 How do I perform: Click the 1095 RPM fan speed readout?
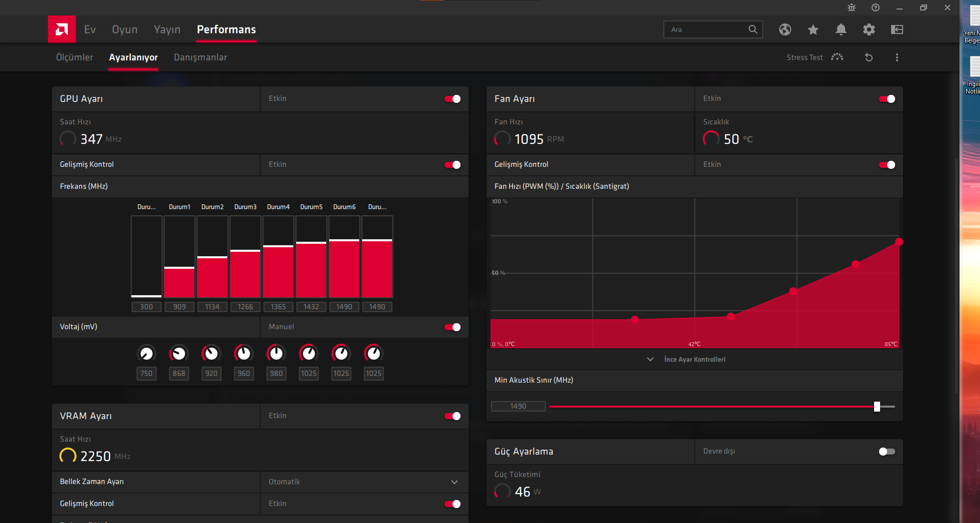(529, 139)
